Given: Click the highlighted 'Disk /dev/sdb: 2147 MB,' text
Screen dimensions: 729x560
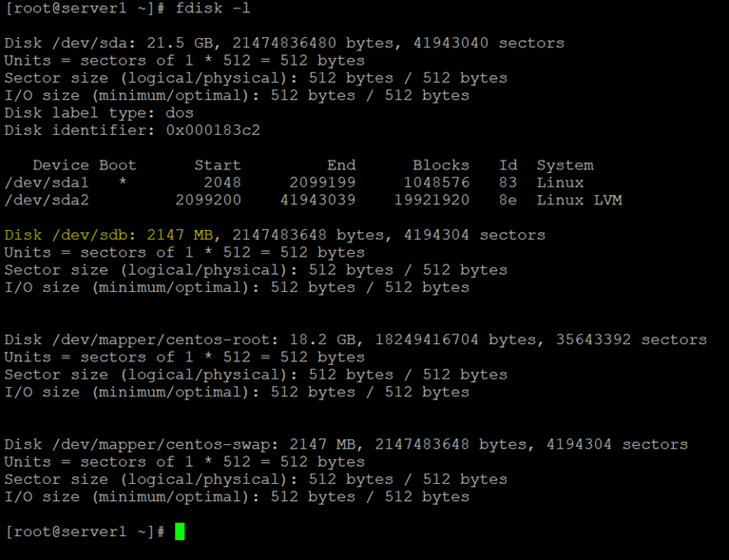Looking at the screenshot, I should pos(112,235).
